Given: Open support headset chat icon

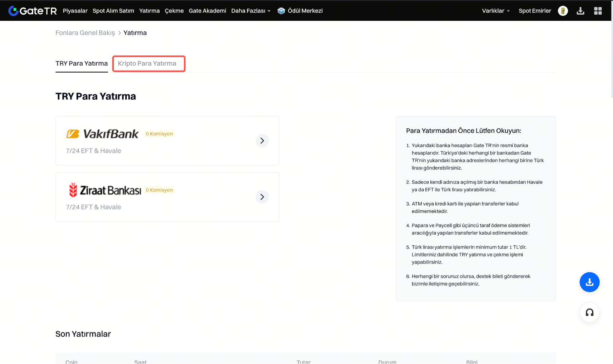Looking at the screenshot, I should point(589,312).
